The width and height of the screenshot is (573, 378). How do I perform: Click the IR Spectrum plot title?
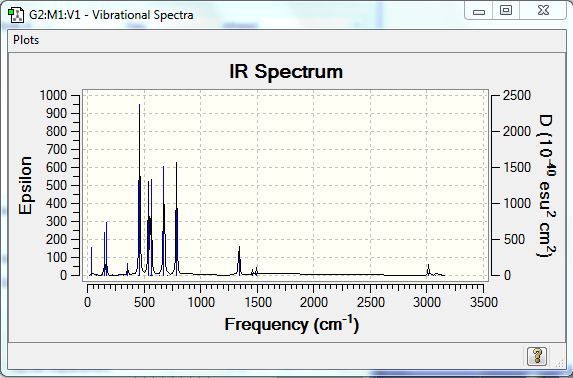coord(286,71)
